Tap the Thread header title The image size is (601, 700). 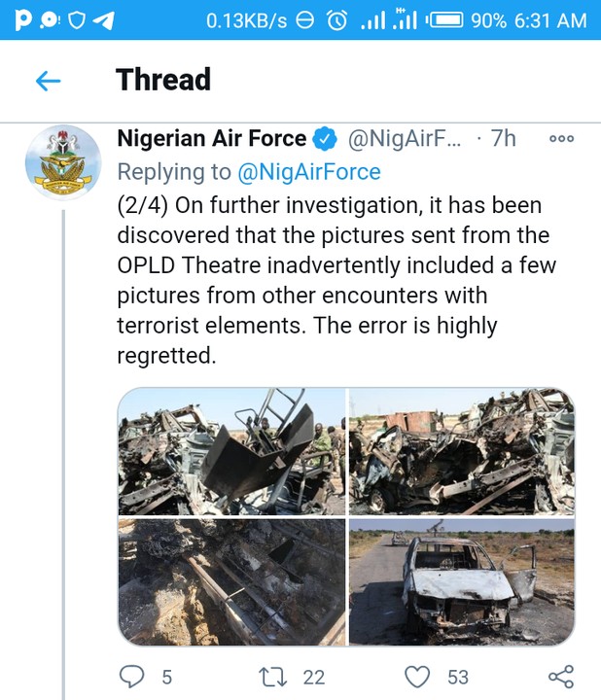click(x=163, y=80)
